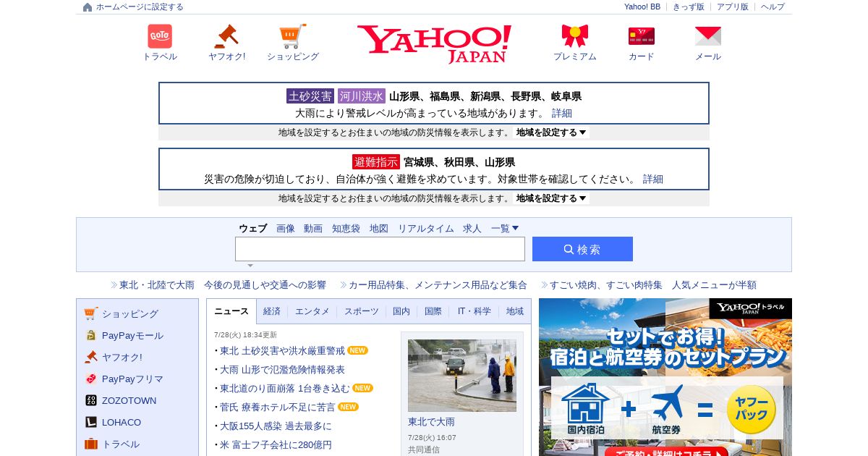The image size is (868, 456).
Task: Open PayPayフリマ sidebar link text
Action: point(132,379)
